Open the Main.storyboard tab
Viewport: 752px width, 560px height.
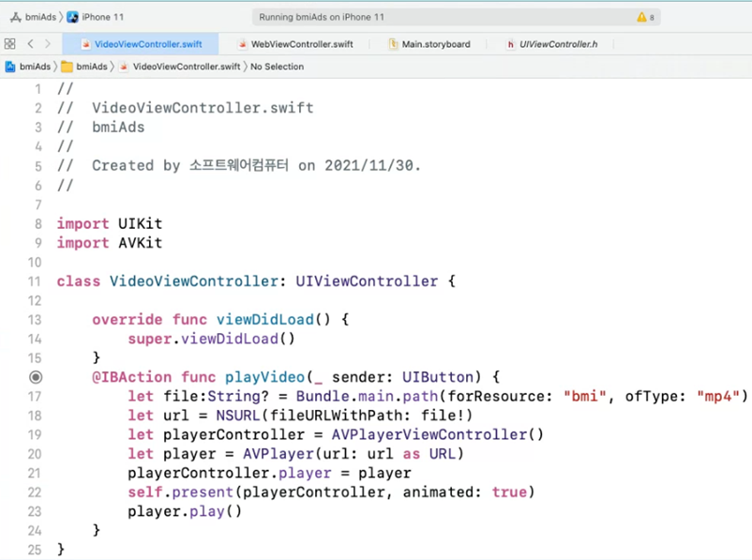[429, 44]
